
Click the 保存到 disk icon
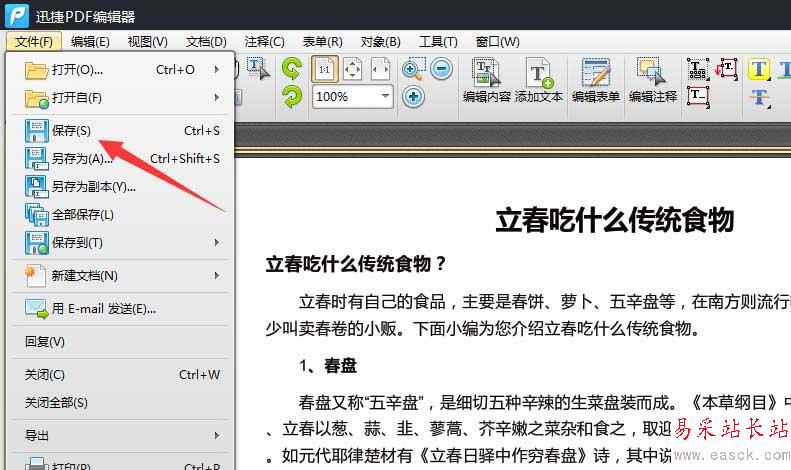coord(37,243)
